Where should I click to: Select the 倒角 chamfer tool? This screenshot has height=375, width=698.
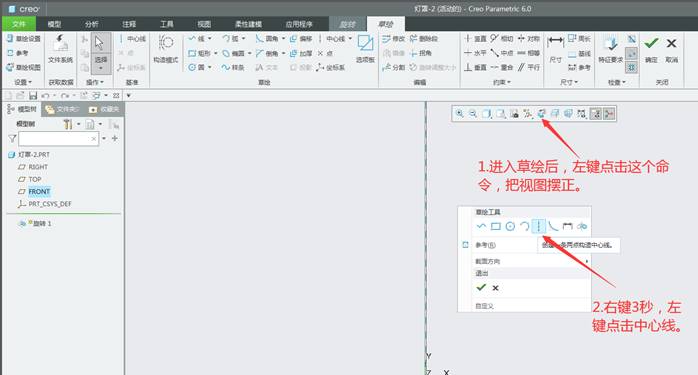267,53
